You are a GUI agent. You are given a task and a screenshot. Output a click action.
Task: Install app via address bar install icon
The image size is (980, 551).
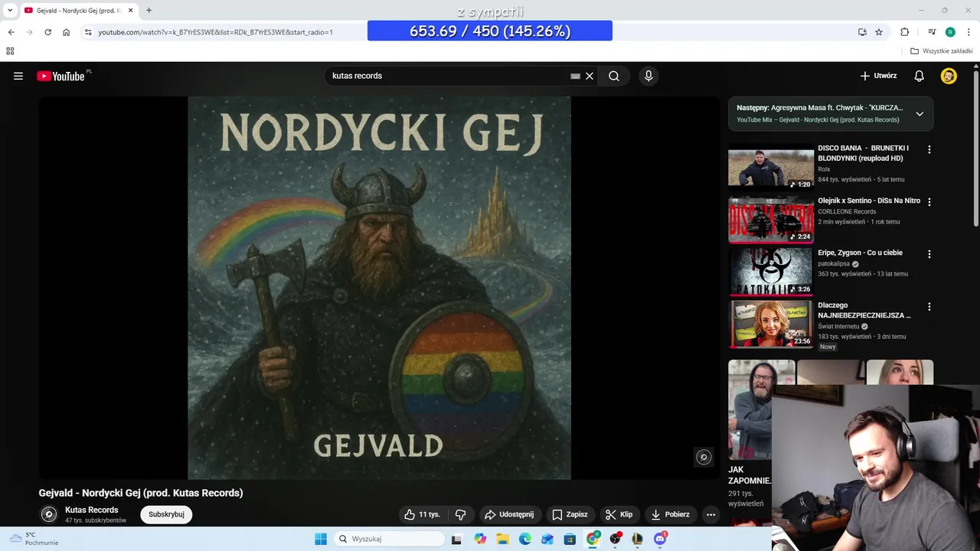coord(862,32)
